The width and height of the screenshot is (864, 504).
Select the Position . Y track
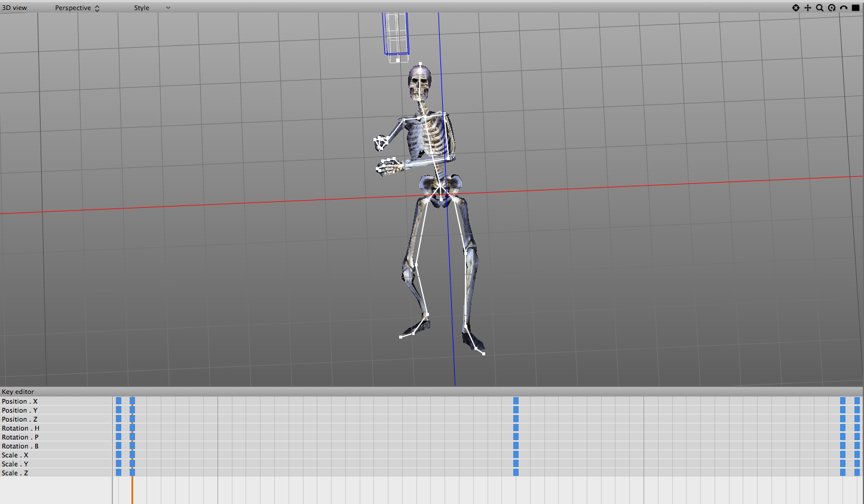(20, 410)
